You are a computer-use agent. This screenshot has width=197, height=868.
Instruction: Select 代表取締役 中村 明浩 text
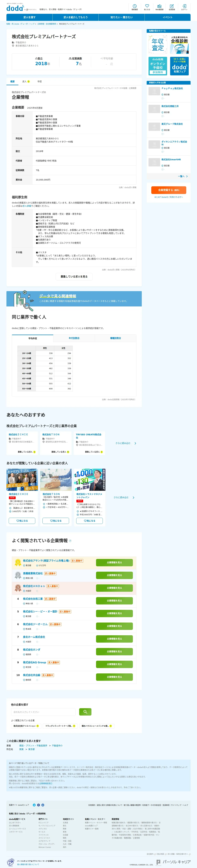click(46, 161)
